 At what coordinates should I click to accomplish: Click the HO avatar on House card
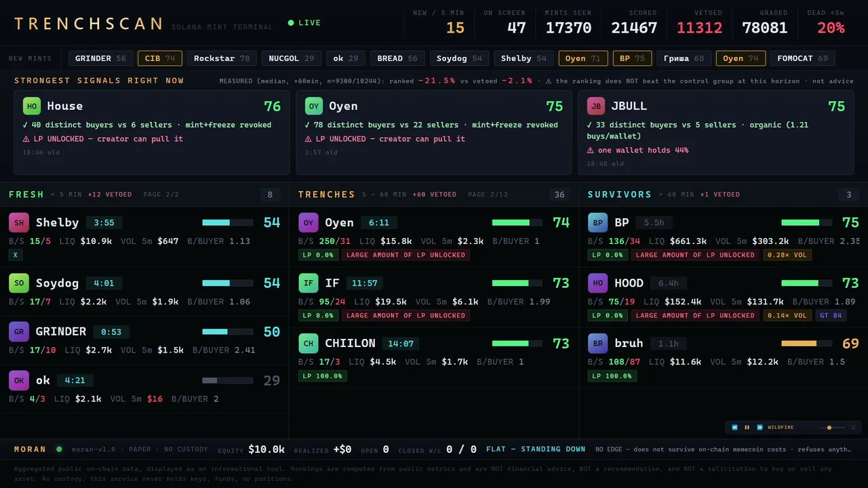pos(32,106)
